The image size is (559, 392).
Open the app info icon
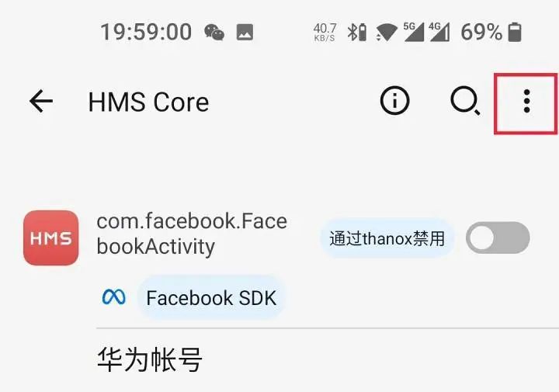tap(394, 101)
